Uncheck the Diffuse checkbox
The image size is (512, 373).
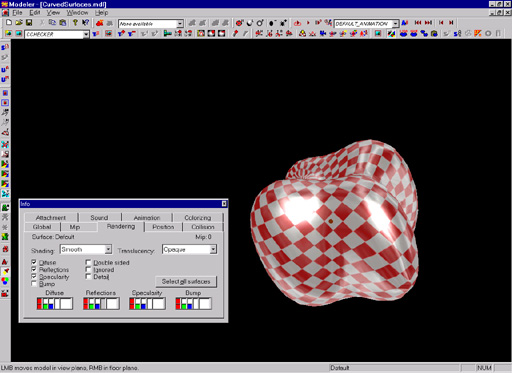(x=34, y=262)
